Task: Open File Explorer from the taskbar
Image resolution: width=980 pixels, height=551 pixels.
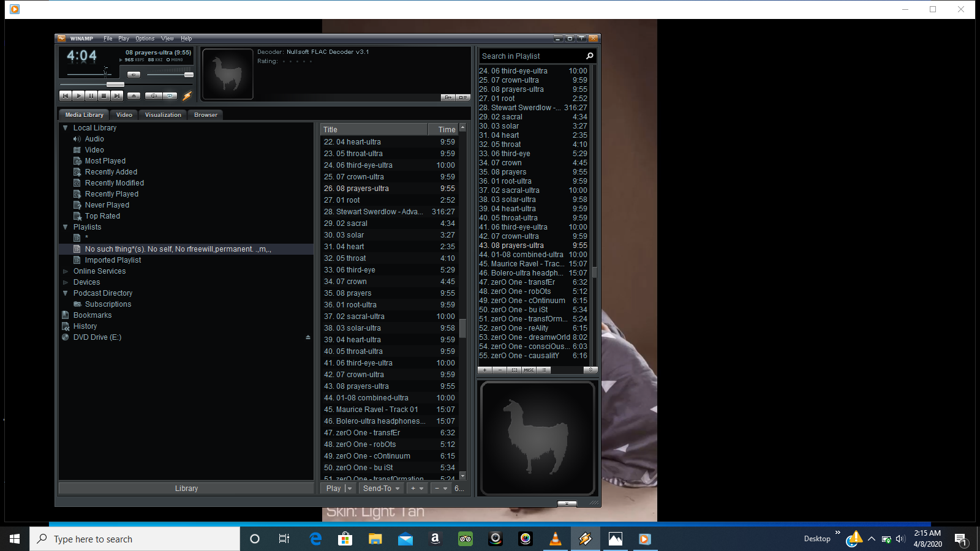Action: pos(375,539)
